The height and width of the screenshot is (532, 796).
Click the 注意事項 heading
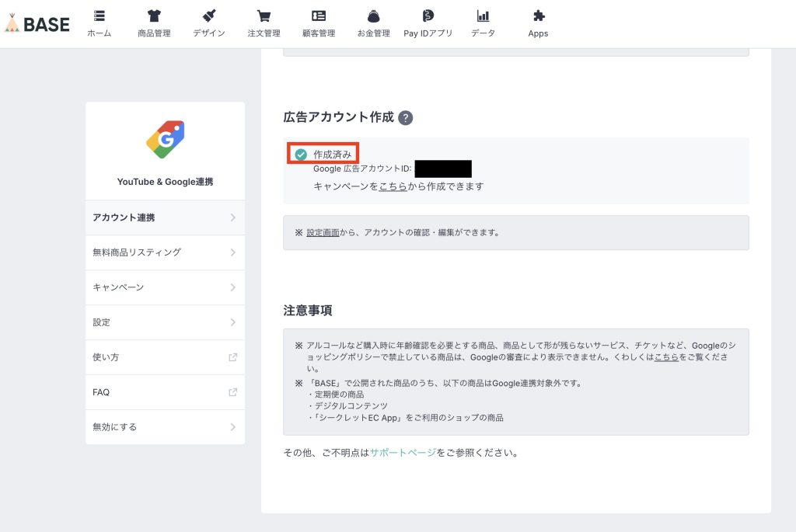click(x=308, y=311)
